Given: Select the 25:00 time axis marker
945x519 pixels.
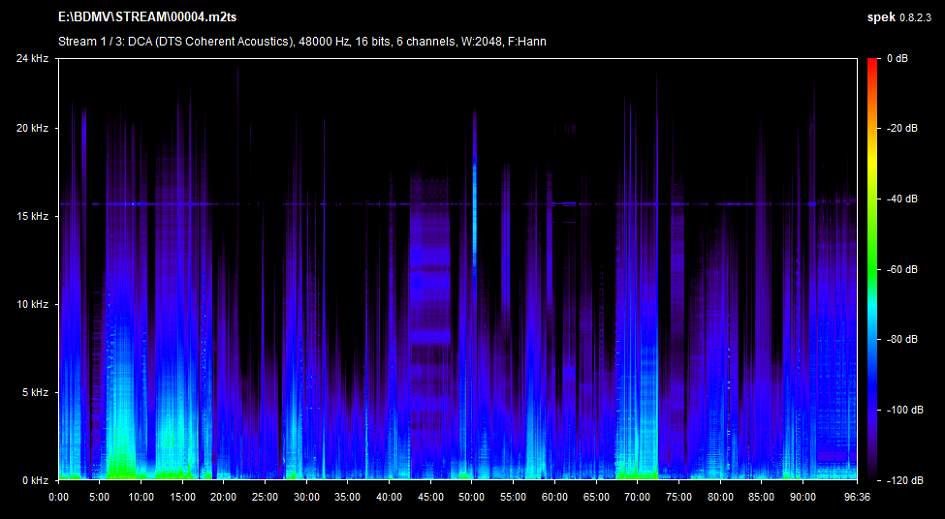Looking at the screenshot, I should (265, 496).
